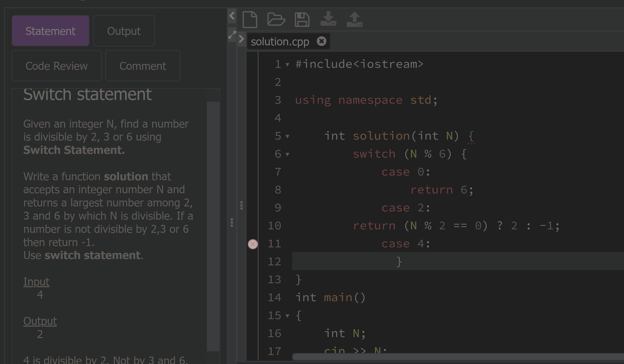Create a new file

pyautogui.click(x=250, y=19)
